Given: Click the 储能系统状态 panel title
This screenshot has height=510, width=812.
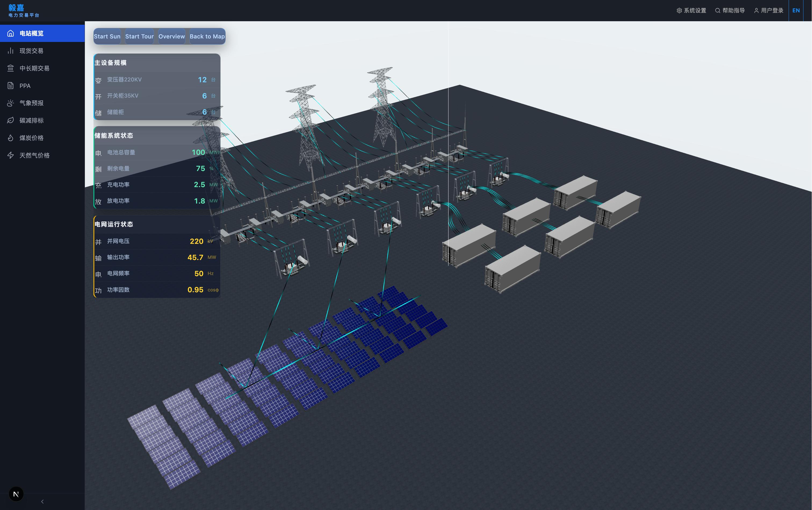Looking at the screenshot, I should click(114, 135).
